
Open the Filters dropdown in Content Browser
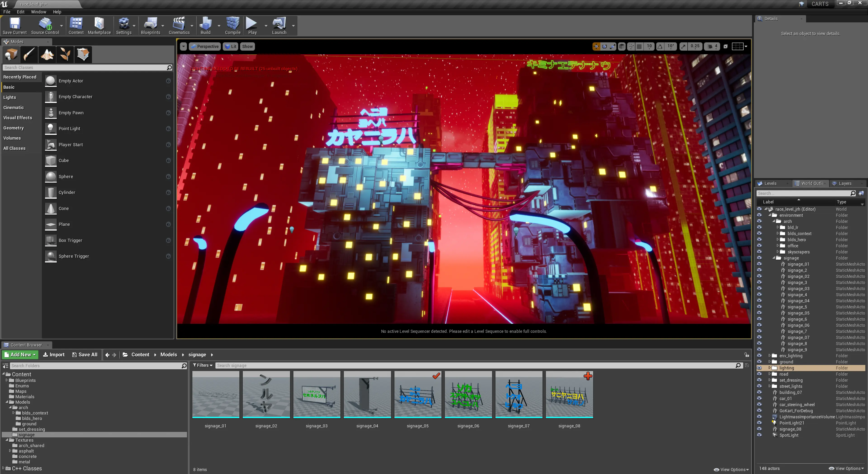point(203,365)
